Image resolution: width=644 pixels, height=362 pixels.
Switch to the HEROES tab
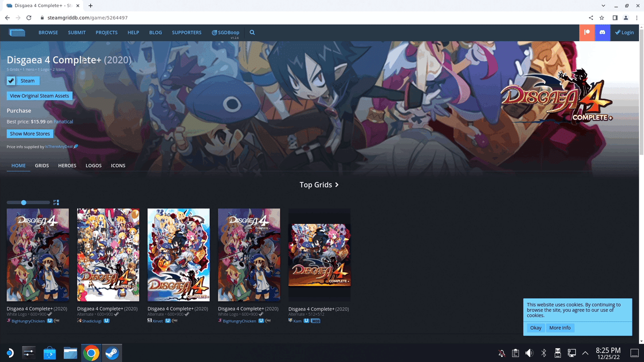point(67,166)
